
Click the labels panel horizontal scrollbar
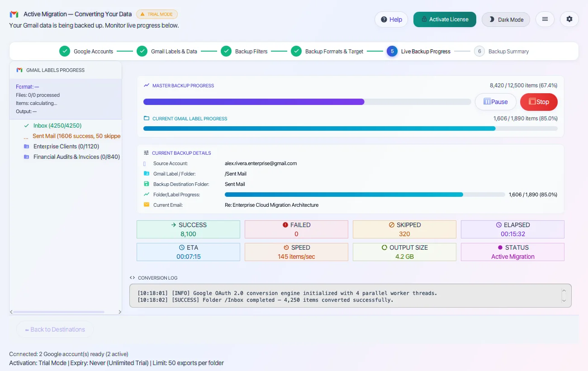[x=59, y=312]
